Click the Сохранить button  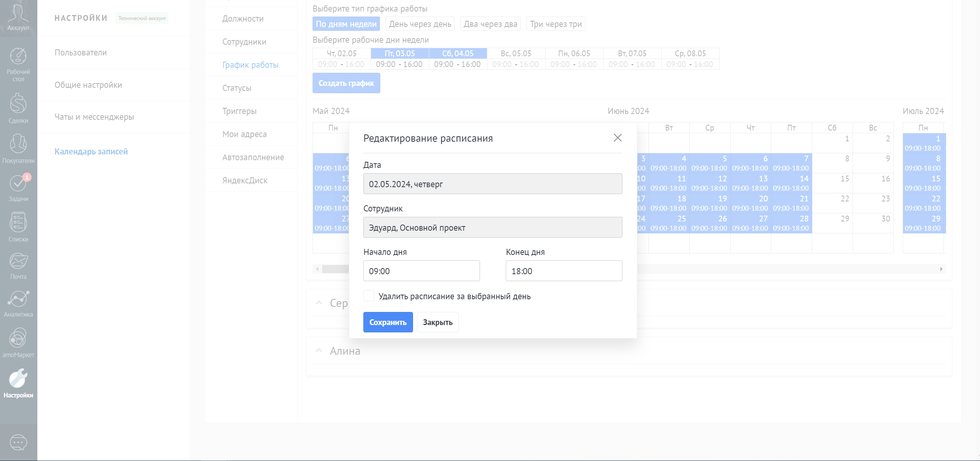click(x=388, y=322)
